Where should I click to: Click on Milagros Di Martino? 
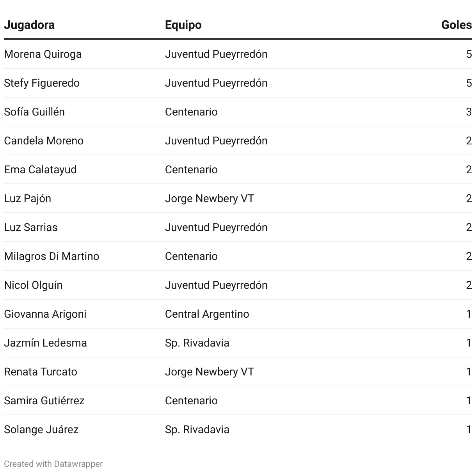[52, 256]
